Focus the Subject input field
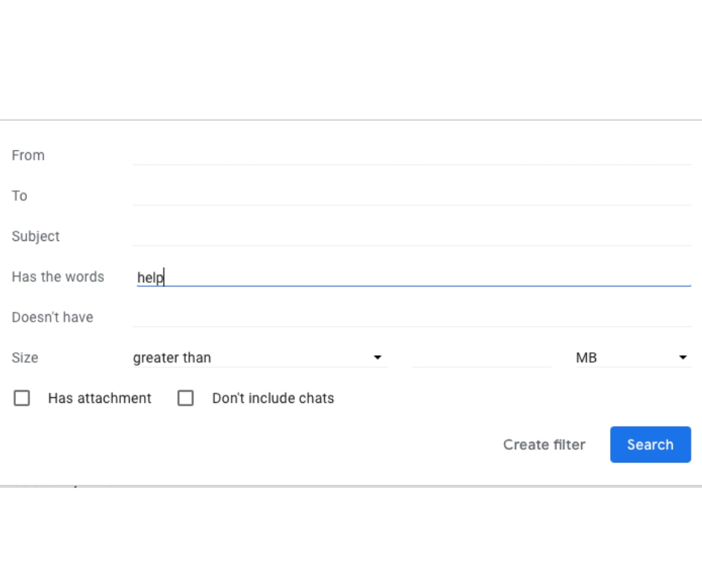The height and width of the screenshot is (588, 702). [x=412, y=237]
